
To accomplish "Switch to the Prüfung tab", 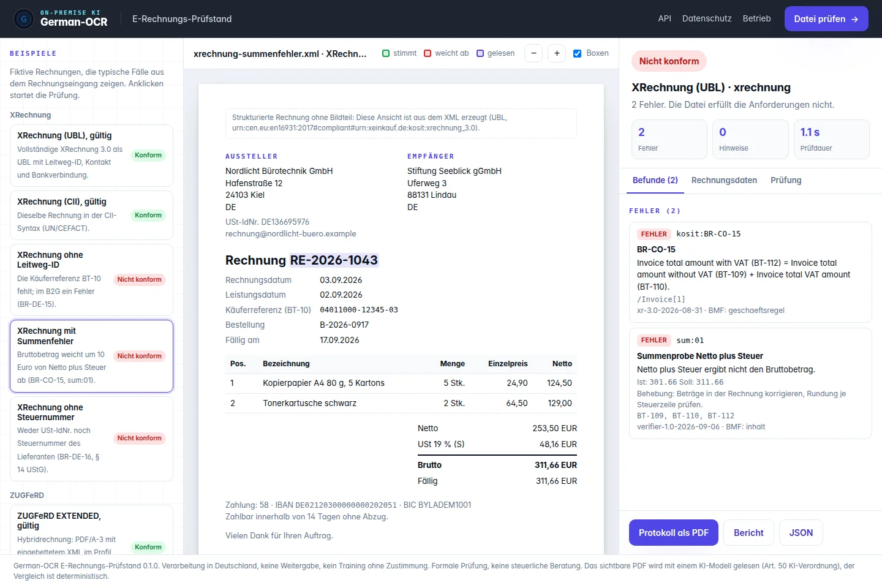I will pos(786,180).
